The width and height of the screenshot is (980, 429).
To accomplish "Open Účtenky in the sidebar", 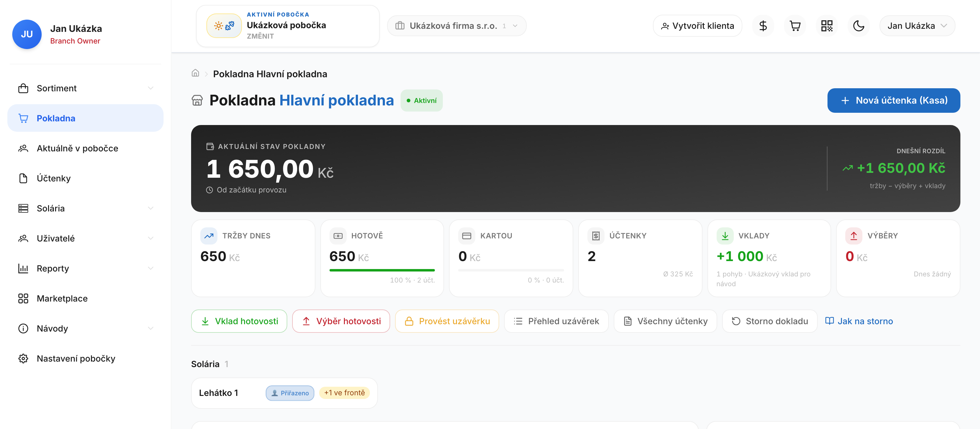I will point(85,179).
